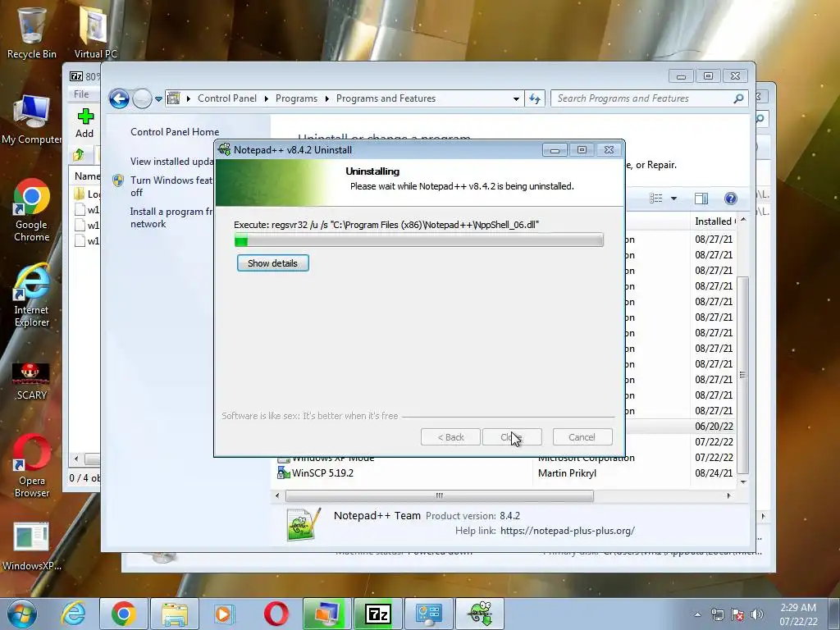The image size is (840, 630).
Task: Click the volume icon in system tray
Action: (756, 614)
